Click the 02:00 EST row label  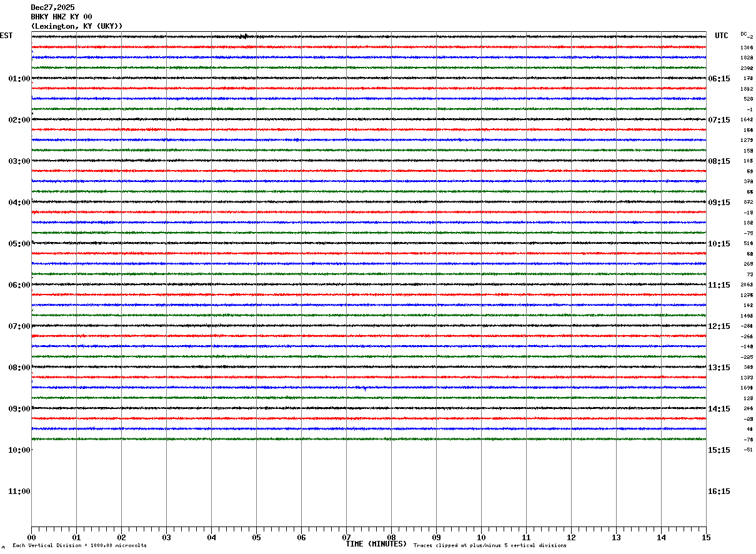click(19, 120)
